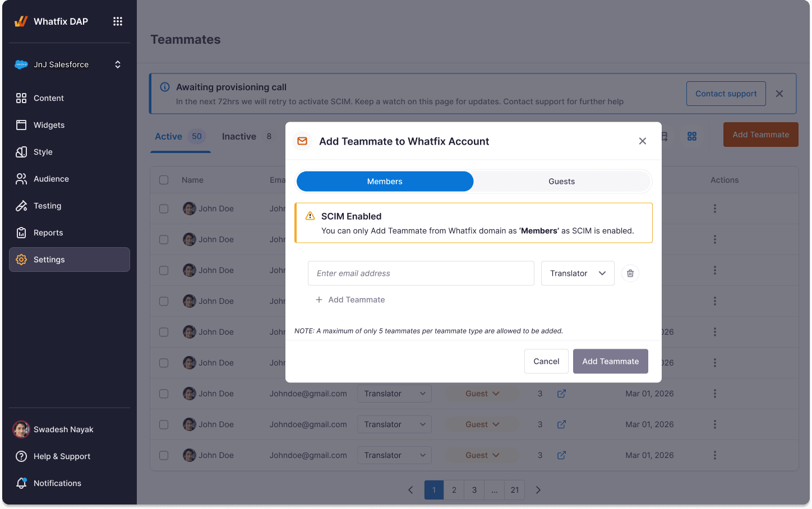Expand the JnJ Salesforce account switcher
The width and height of the screenshot is (812, 509).
(x=118, y=64)
